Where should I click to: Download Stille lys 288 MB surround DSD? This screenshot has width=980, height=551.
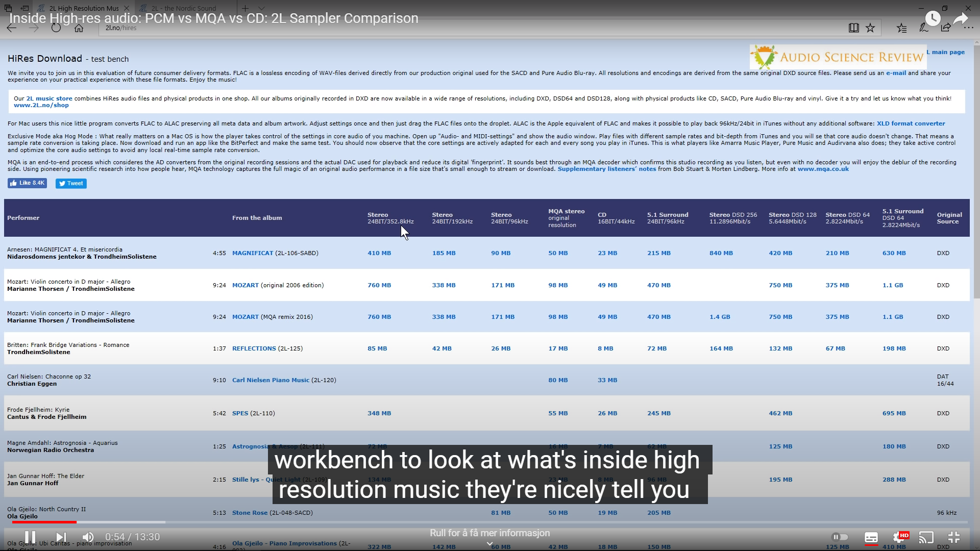894,480
